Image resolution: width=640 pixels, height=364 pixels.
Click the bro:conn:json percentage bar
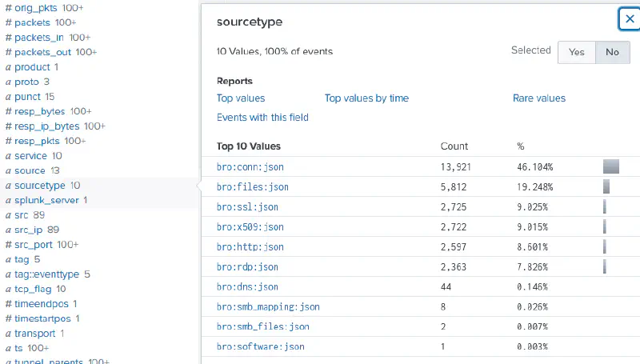[610, 167]
